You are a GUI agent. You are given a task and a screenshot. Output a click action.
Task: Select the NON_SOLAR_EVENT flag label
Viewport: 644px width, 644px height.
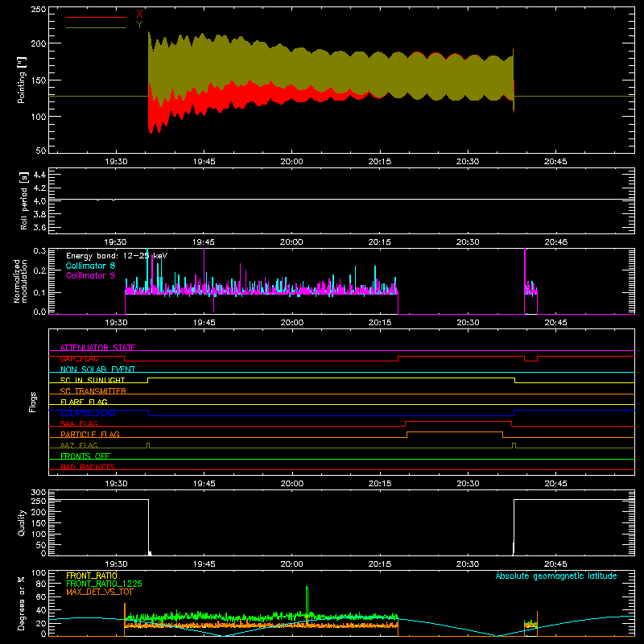pyautogui.click(x=97, y=369)
